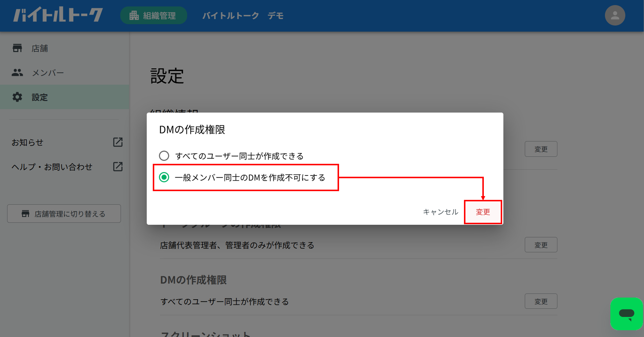Click store icon in 店舗管理に切り替える button
The width and height of the screenshot is (644, 337).
(25, 214)
